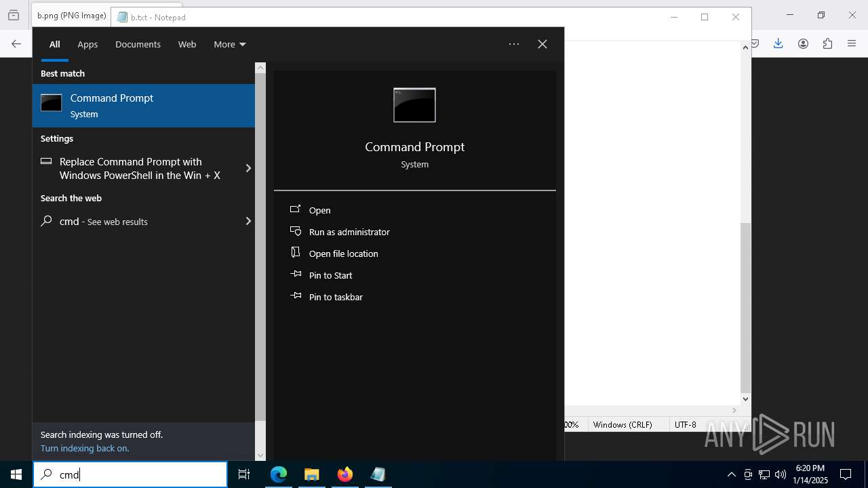Launch Microsoft Edge from taskbar
Viewport: 868px width, 488px height.
point(279,474)
